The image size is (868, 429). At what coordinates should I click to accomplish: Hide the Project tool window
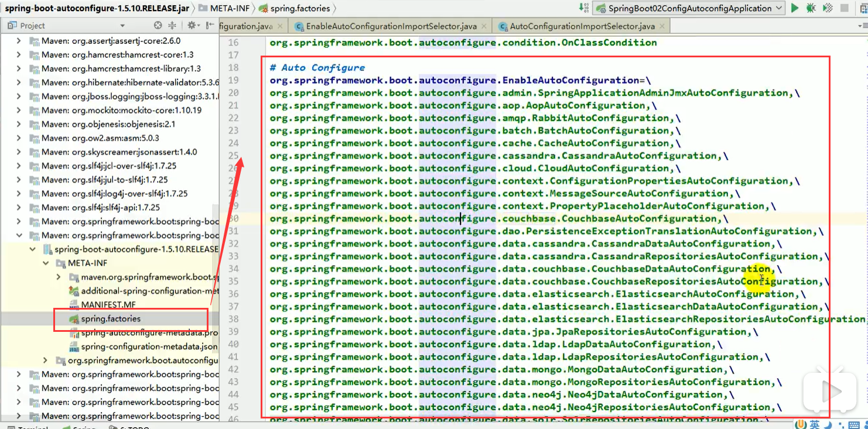point(210,26)
